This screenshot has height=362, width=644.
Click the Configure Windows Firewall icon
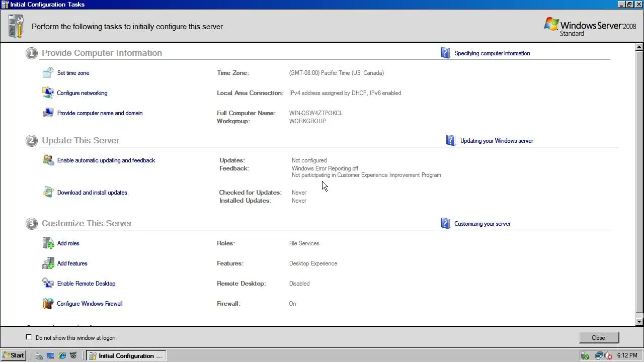(x=48, y=303)
